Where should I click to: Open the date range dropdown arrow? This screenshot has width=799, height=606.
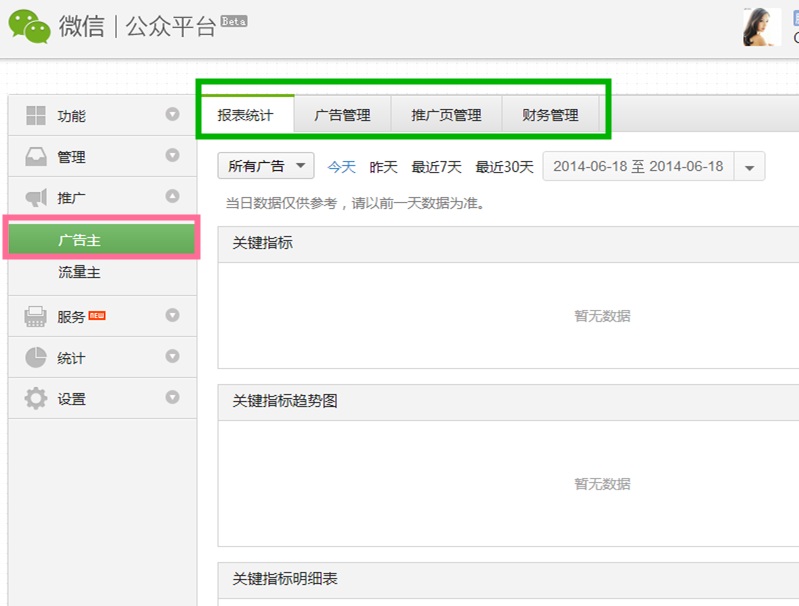coord(750,167)
